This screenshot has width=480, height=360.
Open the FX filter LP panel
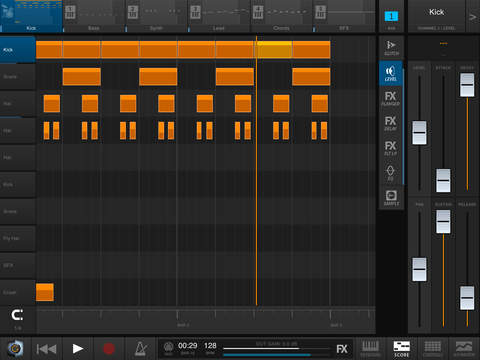point(391,148)
